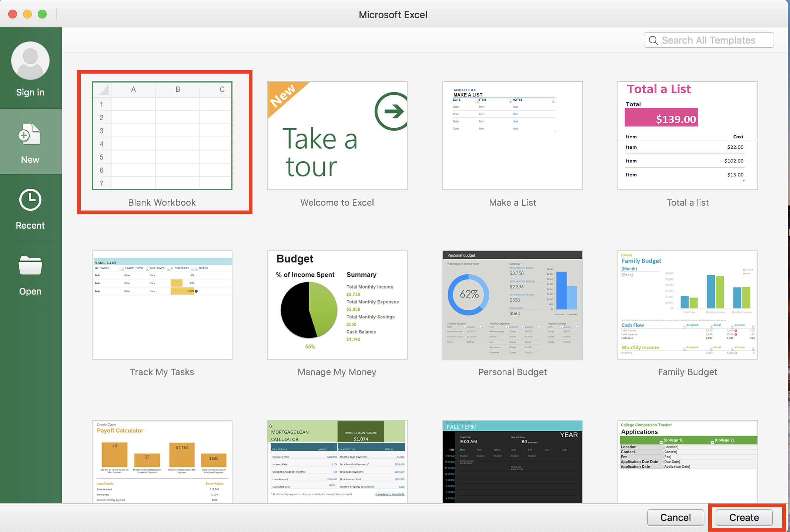
Task: Pick the Make a List template
Action: tap(513, 136)
